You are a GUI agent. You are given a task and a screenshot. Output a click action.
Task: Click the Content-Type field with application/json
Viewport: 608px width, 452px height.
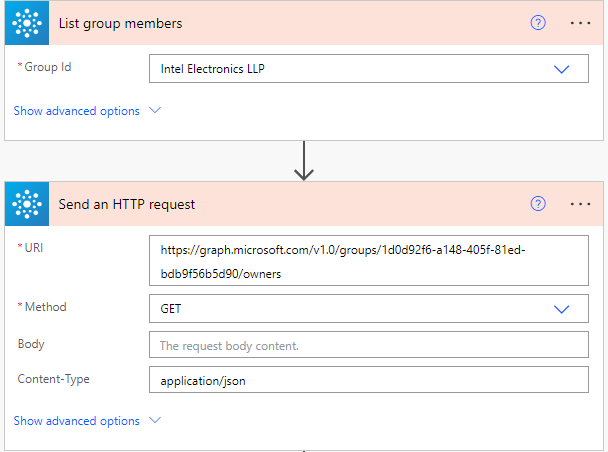click(x=369, y=380)
